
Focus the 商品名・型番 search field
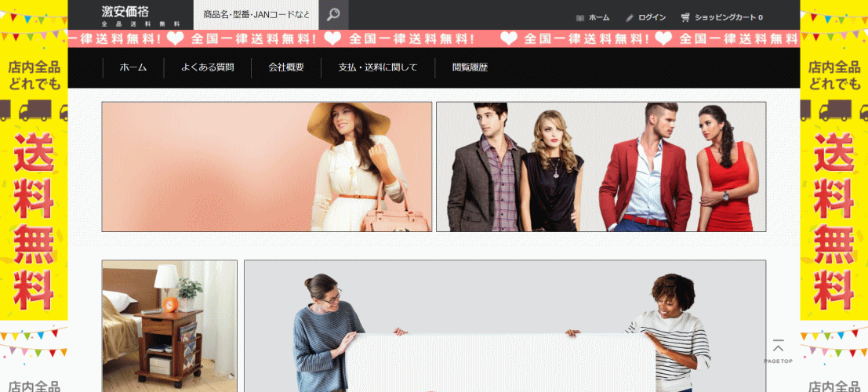click(x=256, y=15)
